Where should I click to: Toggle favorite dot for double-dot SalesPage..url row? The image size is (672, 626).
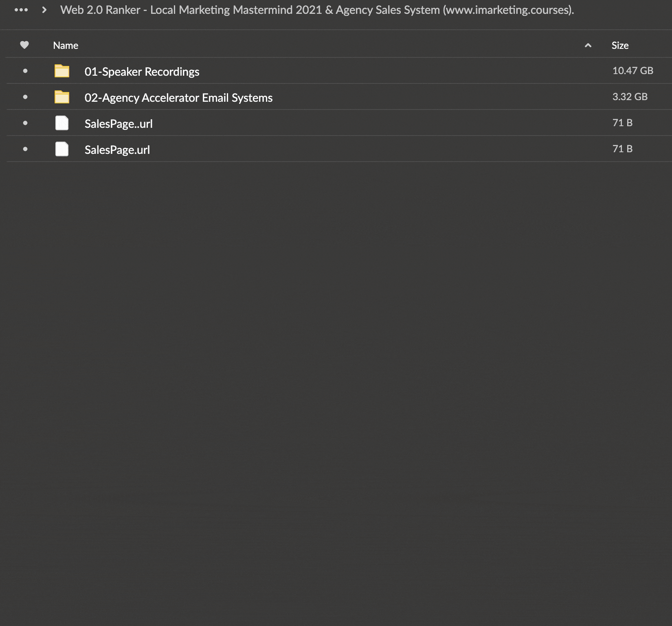coord(25,123)
